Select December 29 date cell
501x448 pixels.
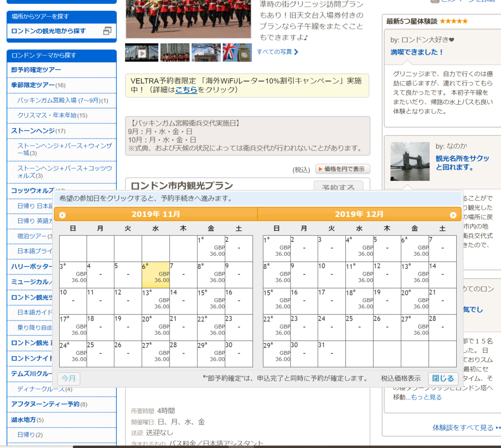point(277,354)
